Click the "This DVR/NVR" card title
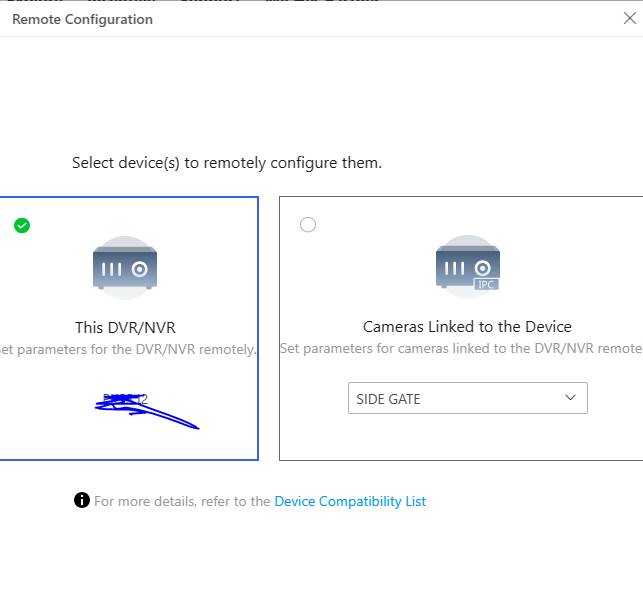Viewport: 643px width, 614px height. 125,327
